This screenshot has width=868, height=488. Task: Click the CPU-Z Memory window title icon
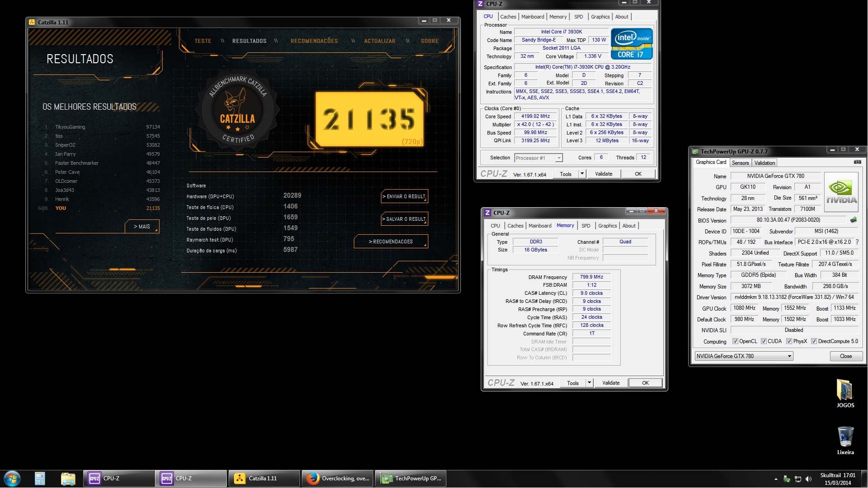coord(488,213)
